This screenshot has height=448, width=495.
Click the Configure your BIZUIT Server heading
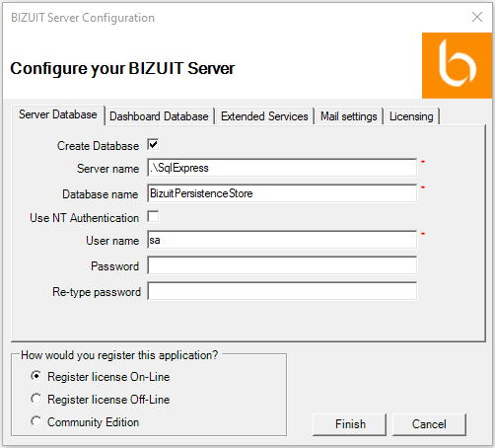(122, 69)
